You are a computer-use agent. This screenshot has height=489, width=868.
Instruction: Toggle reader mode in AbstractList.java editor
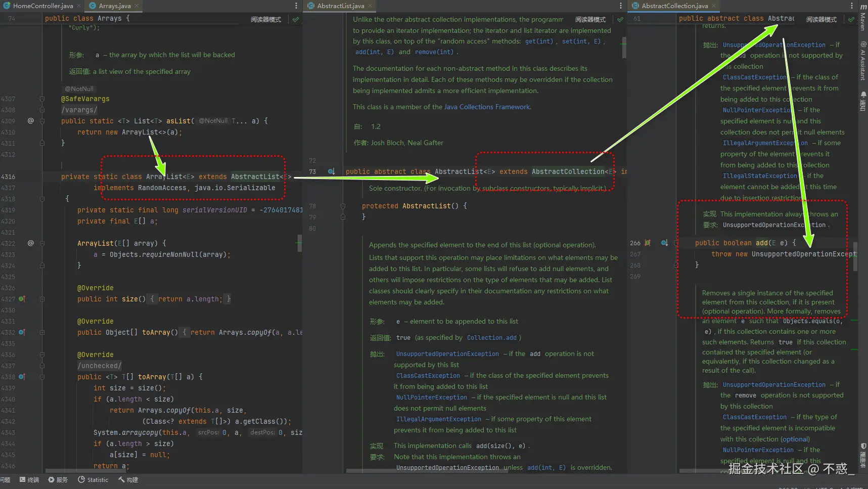(x=590, y=19)
